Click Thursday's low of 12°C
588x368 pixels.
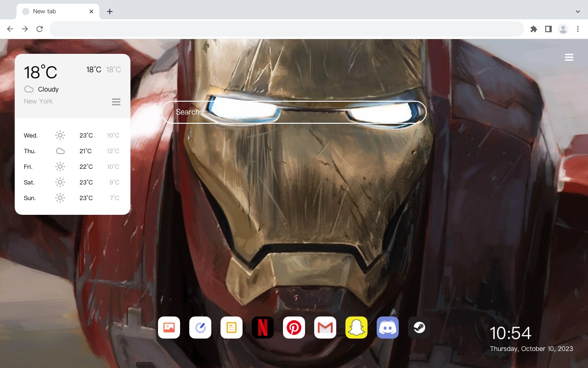point(113,151)
